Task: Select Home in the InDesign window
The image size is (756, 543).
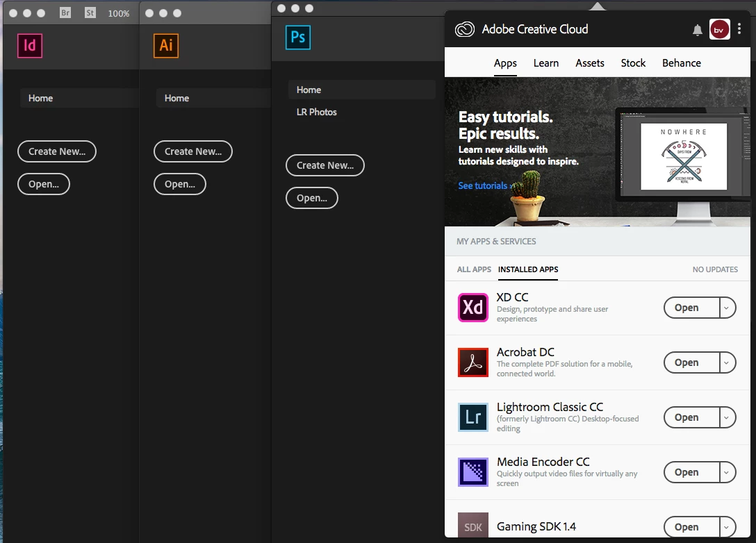Action: [x=79, y=99]
